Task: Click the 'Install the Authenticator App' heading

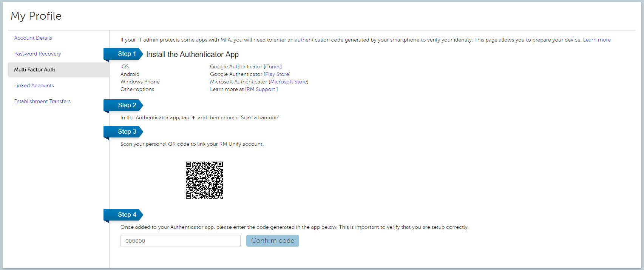Action: [192, 54]
